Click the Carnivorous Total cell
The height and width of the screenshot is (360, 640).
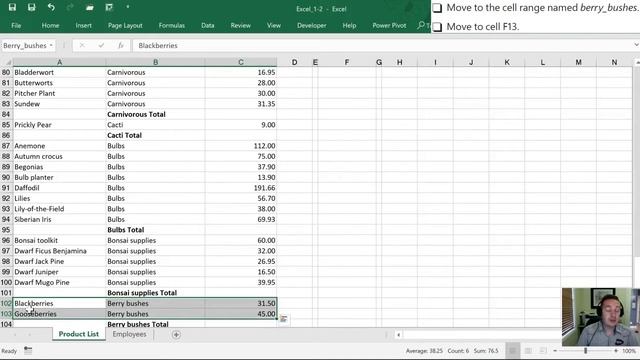coord(155,114)
